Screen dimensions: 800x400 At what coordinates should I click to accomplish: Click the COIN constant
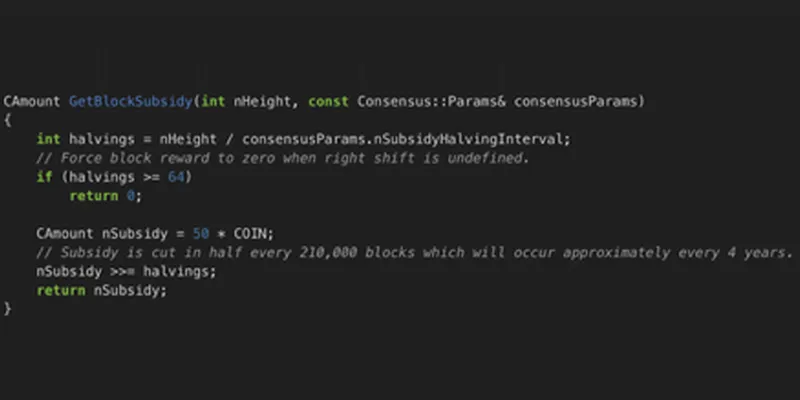click(x=249, y=234)
